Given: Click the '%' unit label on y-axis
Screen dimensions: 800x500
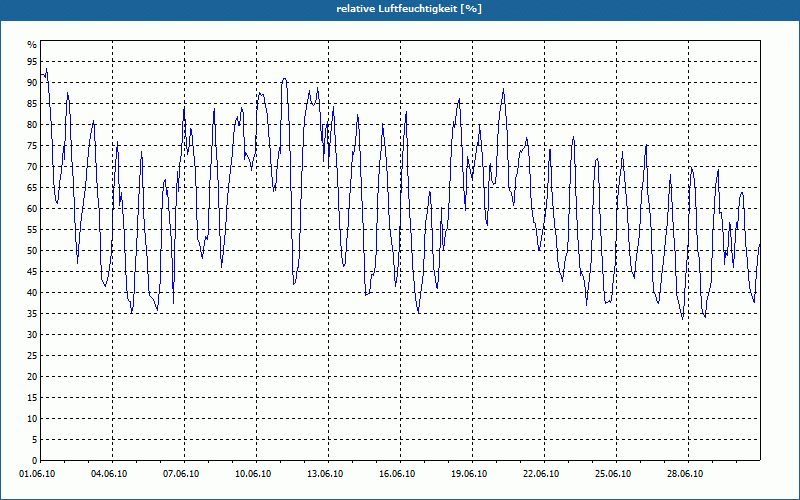Looking at the screenshot, I should (32, 45).
